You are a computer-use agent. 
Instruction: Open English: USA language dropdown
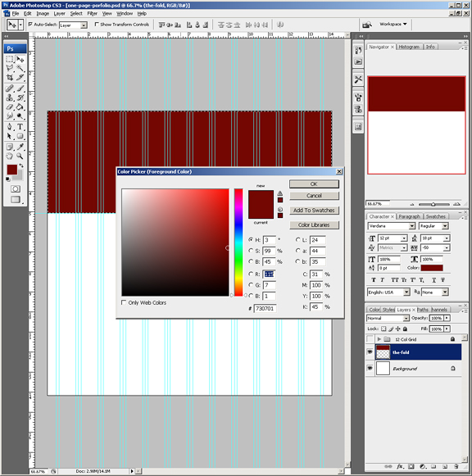click(406, 292)
